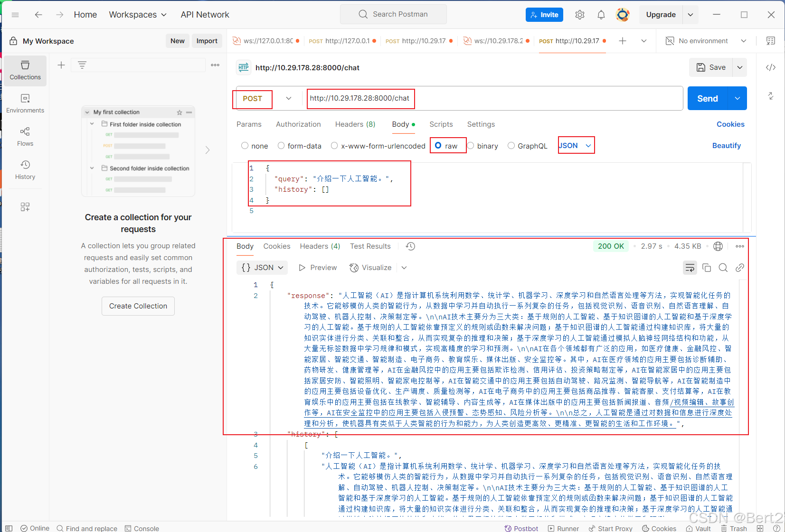Star My first collection
The image size is (785, 532).
point(180,112)
